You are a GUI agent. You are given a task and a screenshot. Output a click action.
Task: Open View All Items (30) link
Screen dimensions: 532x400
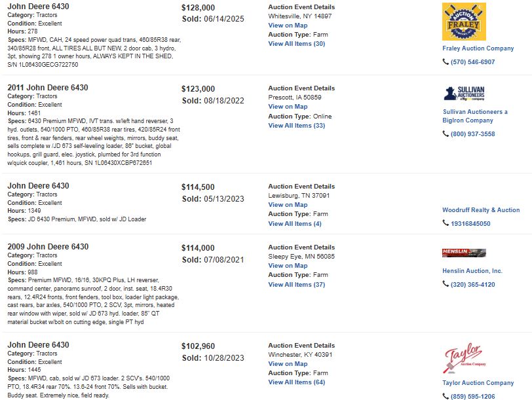pos(297,44)
